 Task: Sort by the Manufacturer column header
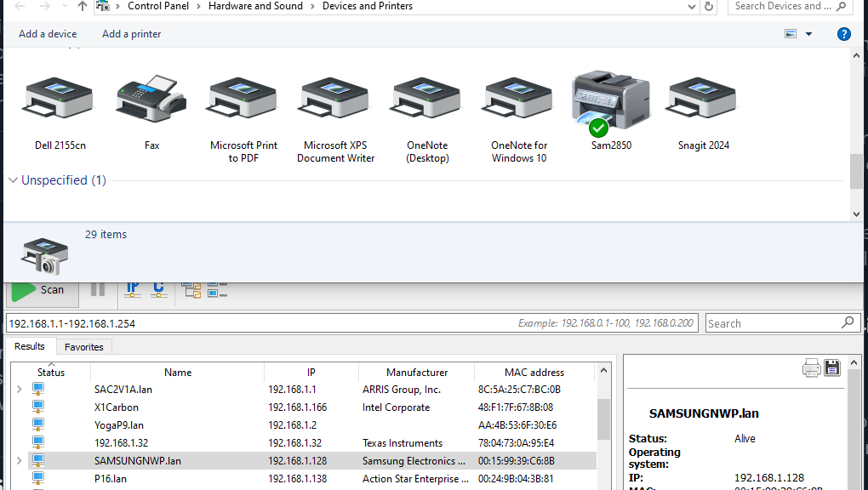click(417, 372)
